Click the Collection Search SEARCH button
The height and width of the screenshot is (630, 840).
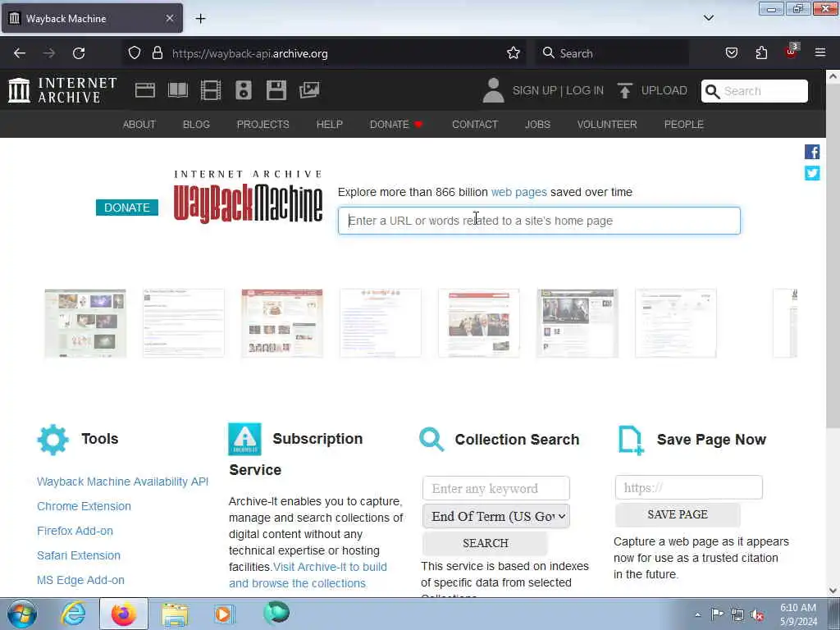pos(486,543)
